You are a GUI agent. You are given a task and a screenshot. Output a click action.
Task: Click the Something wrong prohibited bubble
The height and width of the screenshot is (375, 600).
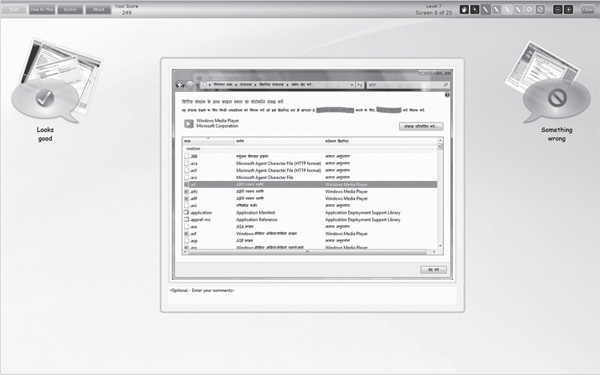[557, 99]
